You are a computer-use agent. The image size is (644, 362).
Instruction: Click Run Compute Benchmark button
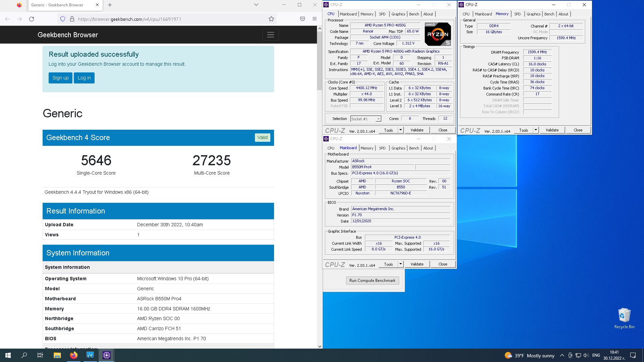[x=372, y=281]
